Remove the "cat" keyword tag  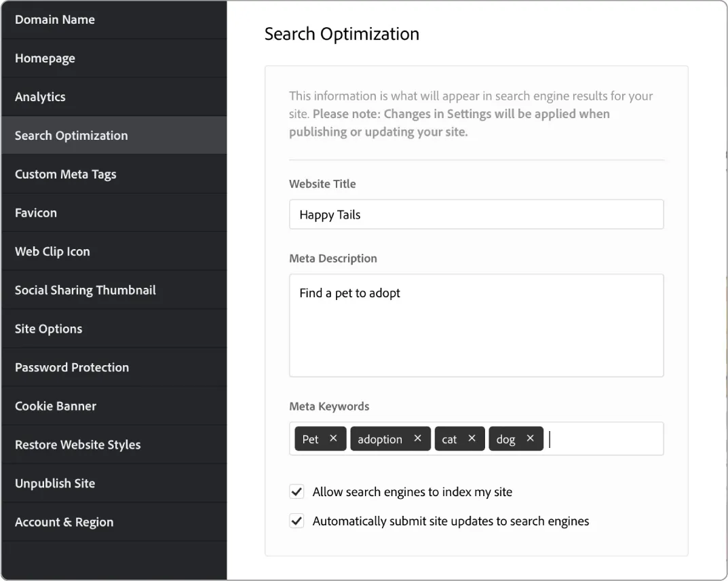[x=472, y=438]
